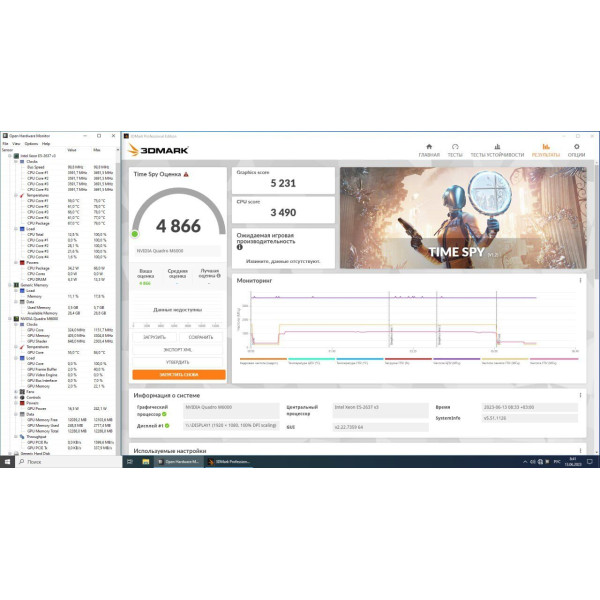Select the Controls icon under NVIDIA Quadro

[x=22, y=398]
